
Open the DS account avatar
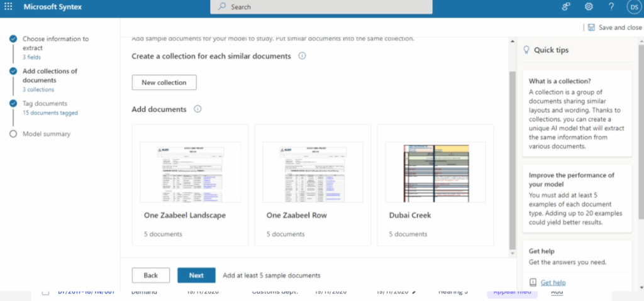[x=634, y=7]
